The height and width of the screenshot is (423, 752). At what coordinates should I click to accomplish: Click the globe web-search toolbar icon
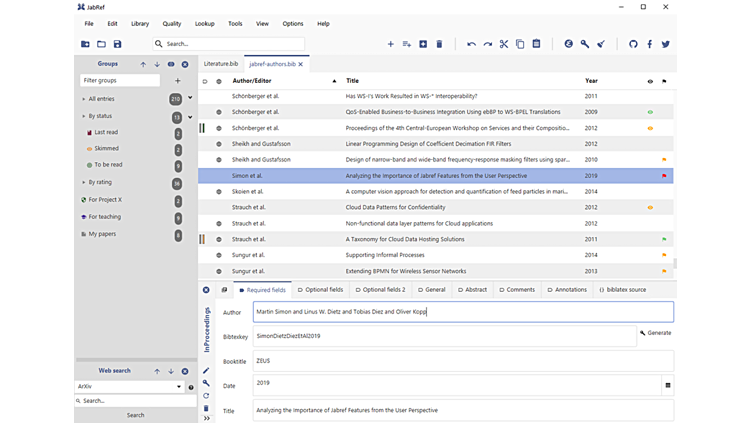(x=568, y=44)
